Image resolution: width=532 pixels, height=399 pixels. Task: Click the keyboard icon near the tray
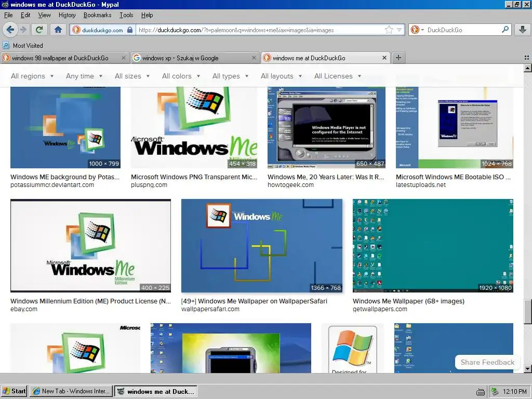coord(481,392)
